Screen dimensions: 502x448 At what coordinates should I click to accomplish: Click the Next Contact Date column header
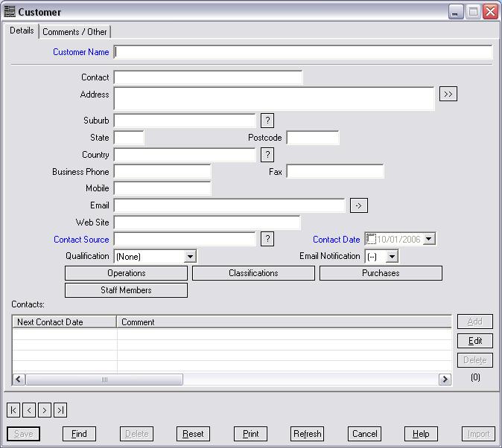pyautogui.click(x=64, y=322)
